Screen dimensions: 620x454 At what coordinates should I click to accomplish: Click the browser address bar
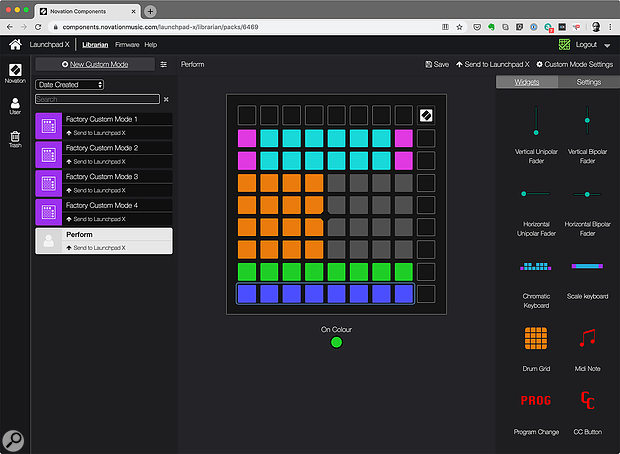(x=245, y=27)
